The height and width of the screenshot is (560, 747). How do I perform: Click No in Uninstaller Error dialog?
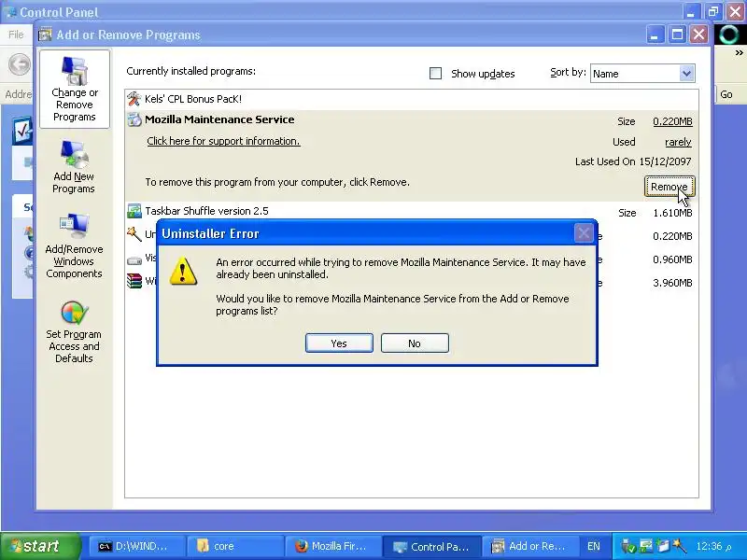click(415, 343)
